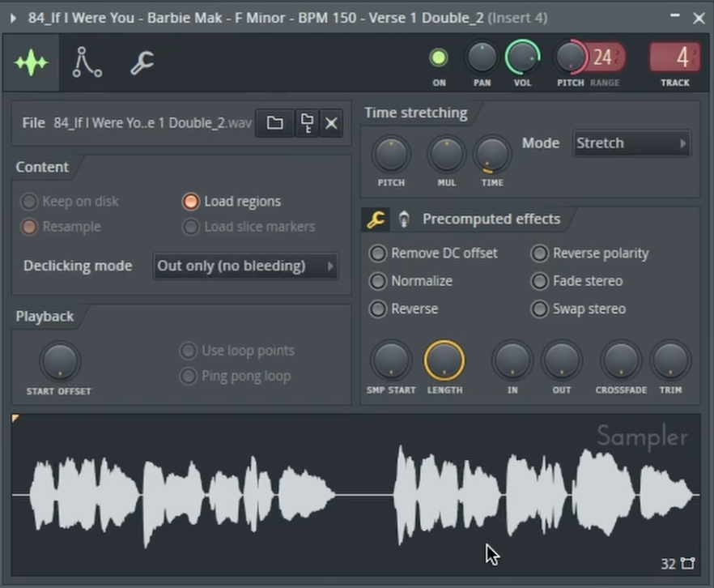This screenshot has height=588, width=714.
Task: Click the sample waveform preview
Action: 356,494
